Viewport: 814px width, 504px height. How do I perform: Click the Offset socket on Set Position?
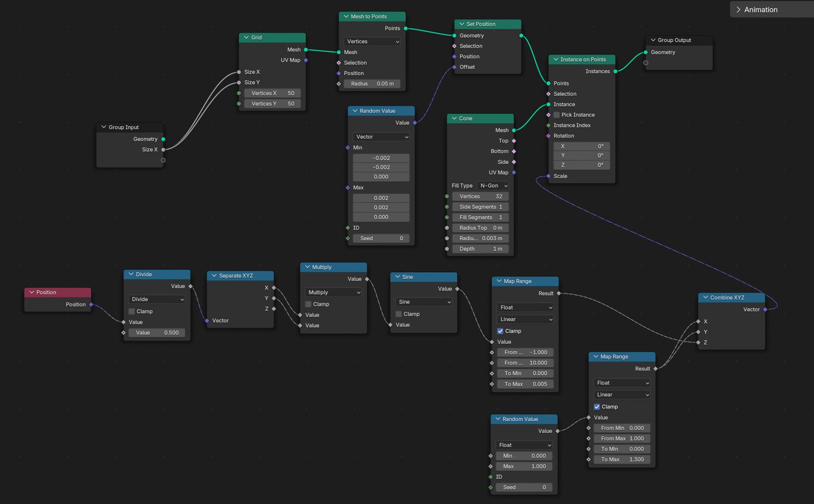pos(454,67)
